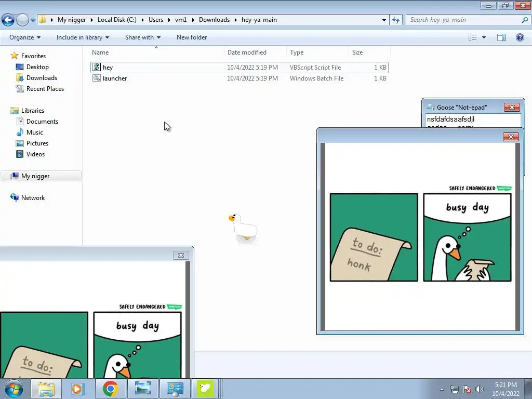
Task: Click the volume speaker tray icon
Action: click(480, 389)
